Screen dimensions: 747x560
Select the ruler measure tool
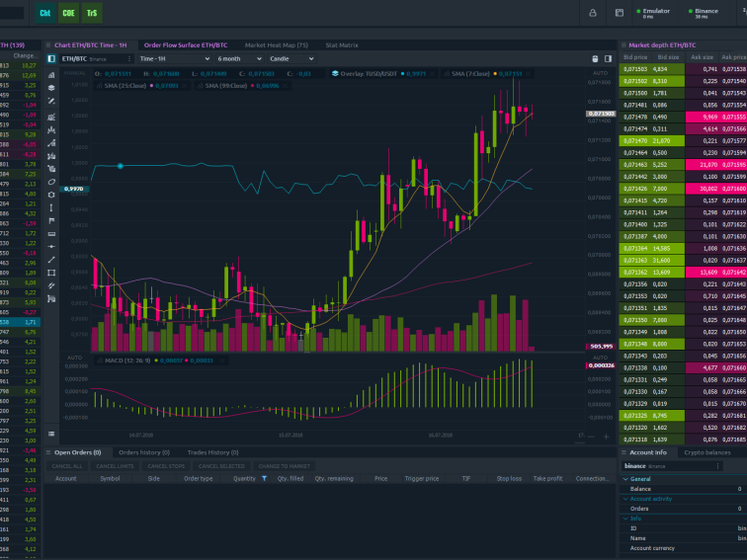click(x=51, y=234)
